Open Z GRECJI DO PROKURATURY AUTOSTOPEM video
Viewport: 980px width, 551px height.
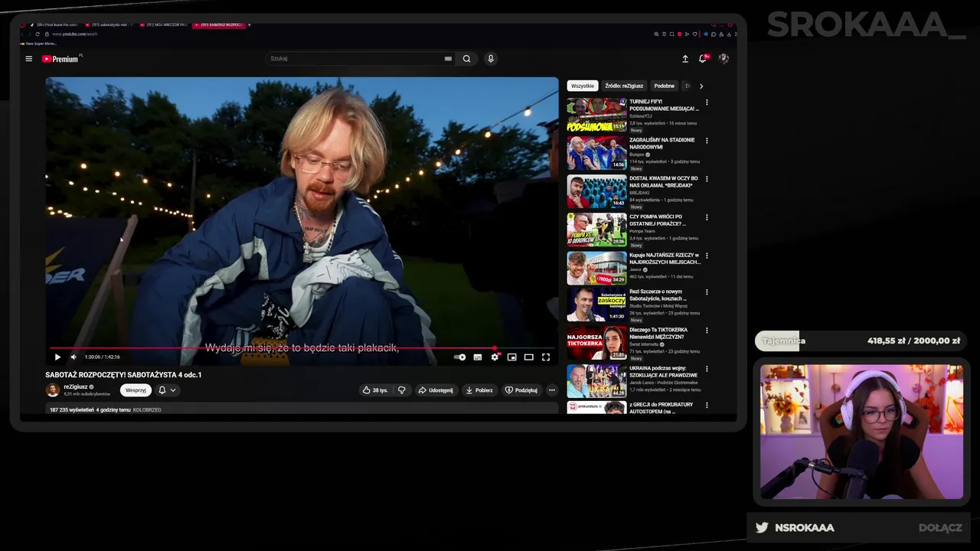[x=661, y=408]
